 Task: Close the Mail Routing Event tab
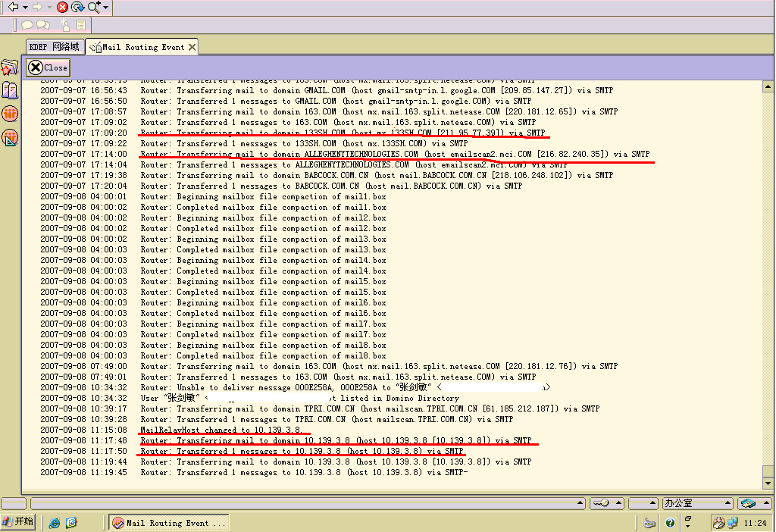[192, 47]
